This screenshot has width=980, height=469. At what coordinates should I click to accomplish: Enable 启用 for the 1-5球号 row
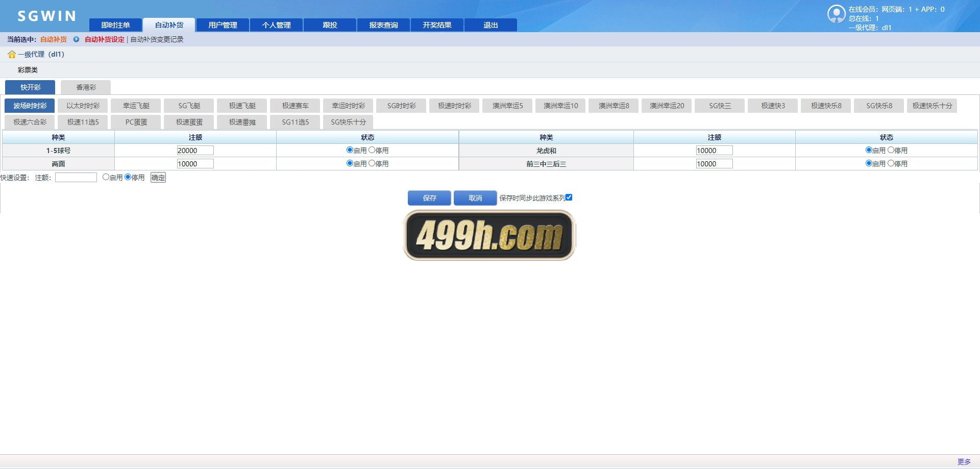[350, 150]
